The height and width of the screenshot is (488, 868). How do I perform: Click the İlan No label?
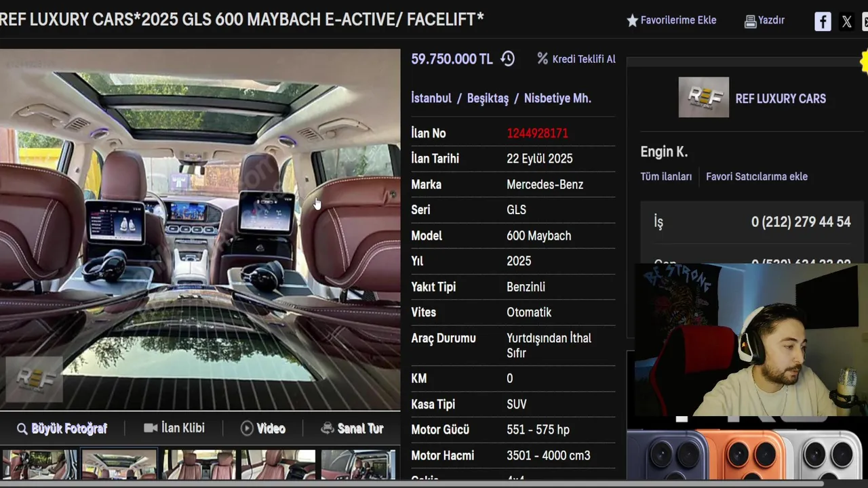tap(429, 134)
